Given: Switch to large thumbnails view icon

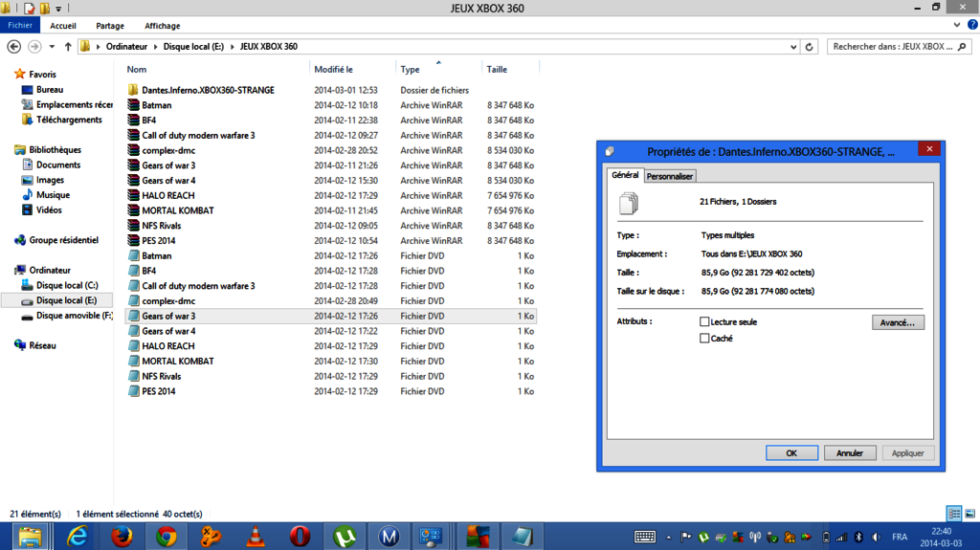Looking at the screenshot, I should click(x=970, y=514).
